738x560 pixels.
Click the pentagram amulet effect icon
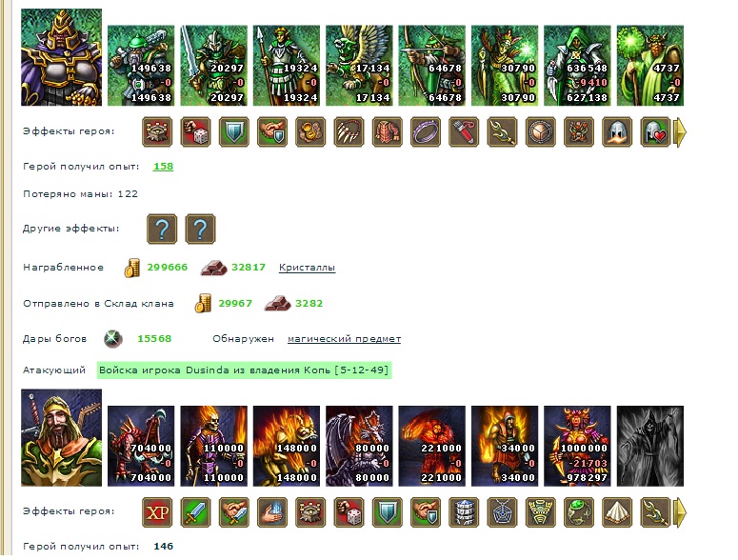point(502,512)
